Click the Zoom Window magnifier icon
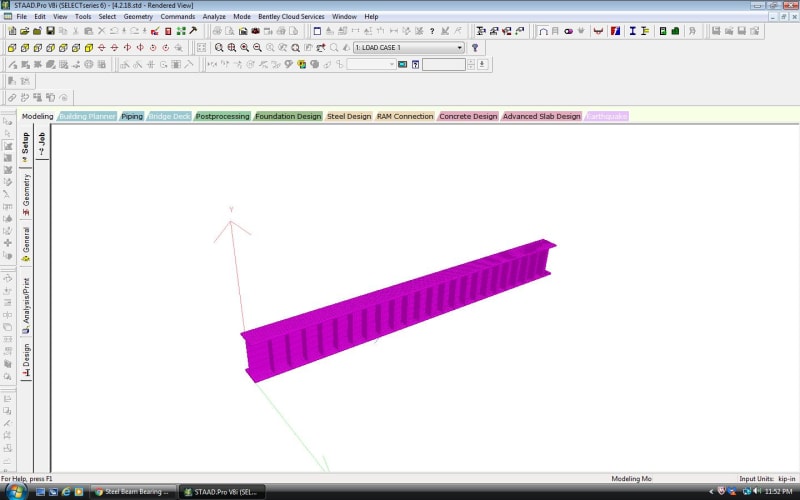 tap(219, 47)
